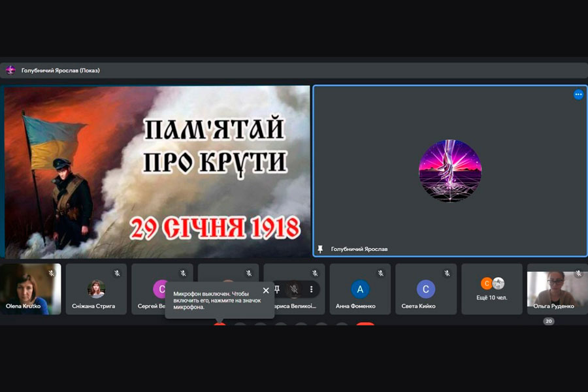Select Ольга Руденко's video tile

(558, 289)
